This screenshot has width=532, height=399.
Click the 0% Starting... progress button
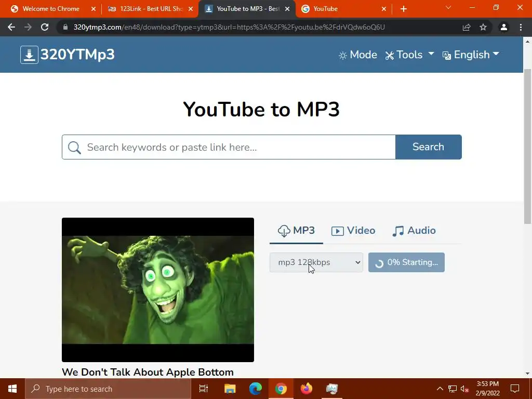[406, 262]
